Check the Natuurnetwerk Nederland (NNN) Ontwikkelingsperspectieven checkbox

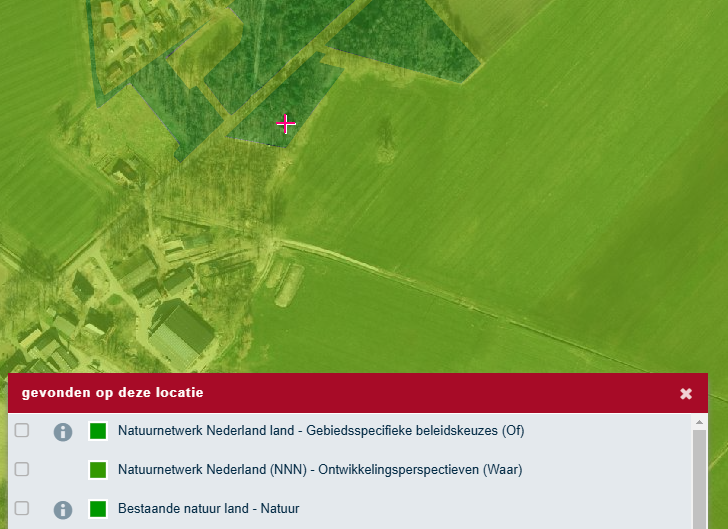pyautogui.click(x=22, y=469)
